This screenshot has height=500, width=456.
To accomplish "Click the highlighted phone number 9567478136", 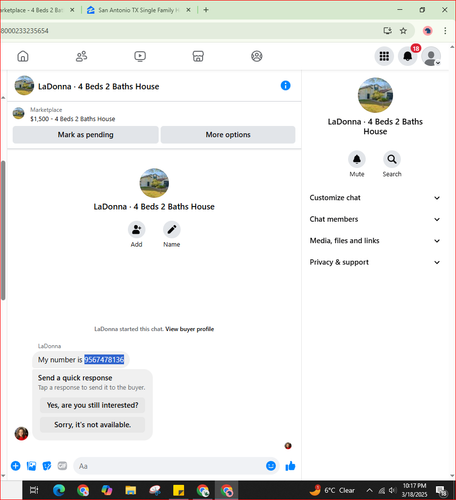I will point(104,359).
